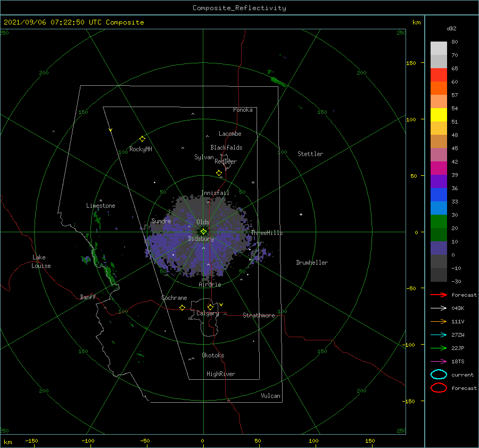
Task: Click the cyan current ellipse in legend
Action: pyautogui.click(x=439, y=374)
